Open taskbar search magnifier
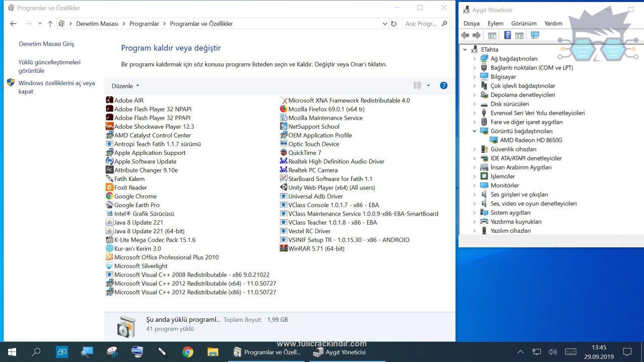The height and width of the screenshot is (362, 644). click(x=36, y=352)
